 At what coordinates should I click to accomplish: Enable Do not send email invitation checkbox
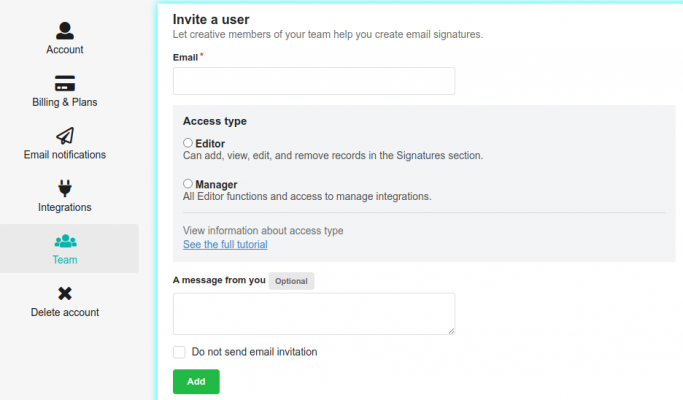[x=179, y=352]
